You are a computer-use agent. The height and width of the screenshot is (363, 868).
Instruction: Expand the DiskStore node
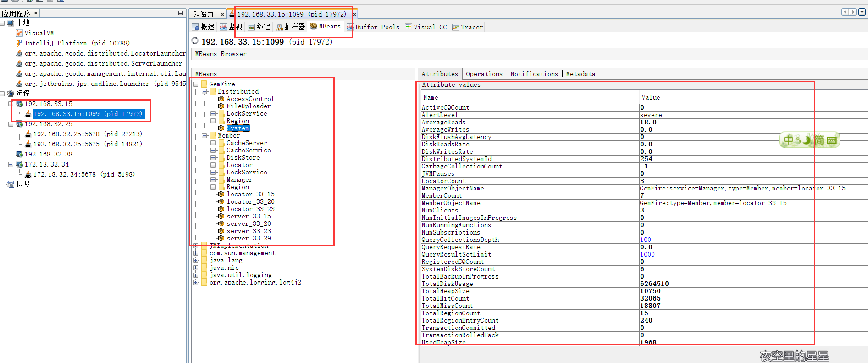(x=213, y=157)
